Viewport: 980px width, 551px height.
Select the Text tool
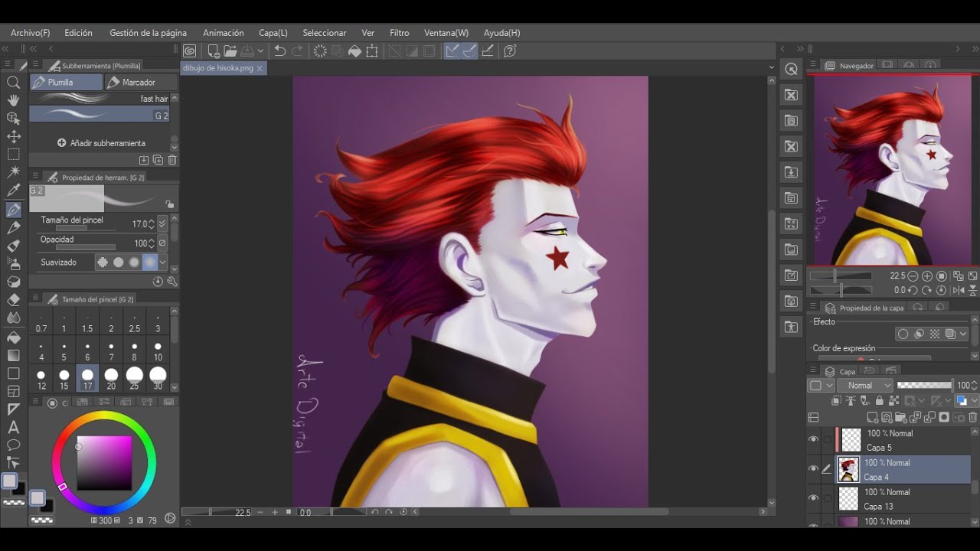coord(13,427)
